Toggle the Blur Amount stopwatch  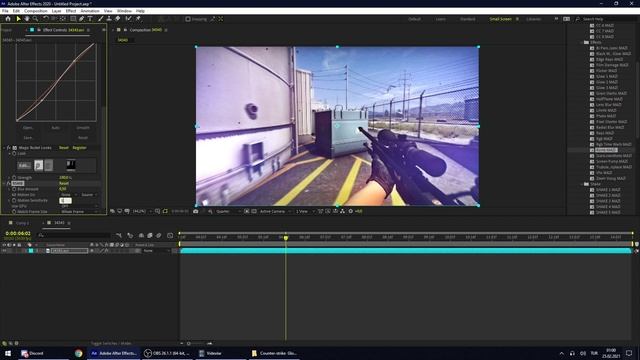point(14,189)
